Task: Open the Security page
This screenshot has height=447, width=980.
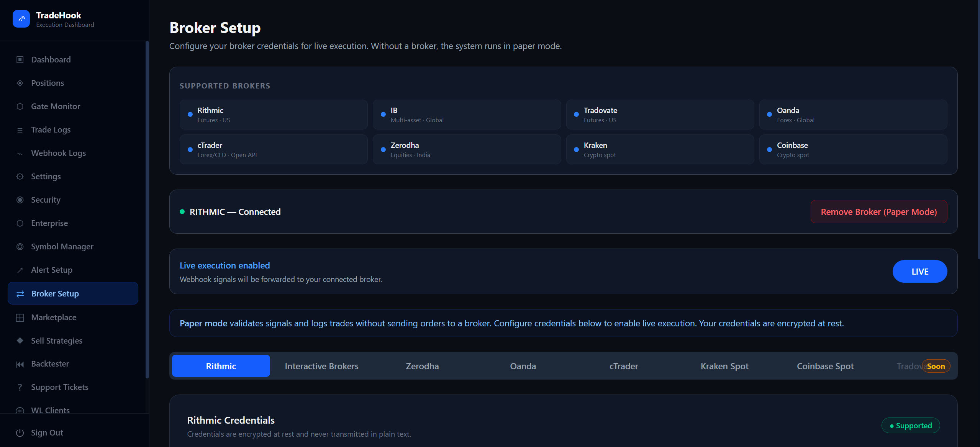Action: click(73, 200)
